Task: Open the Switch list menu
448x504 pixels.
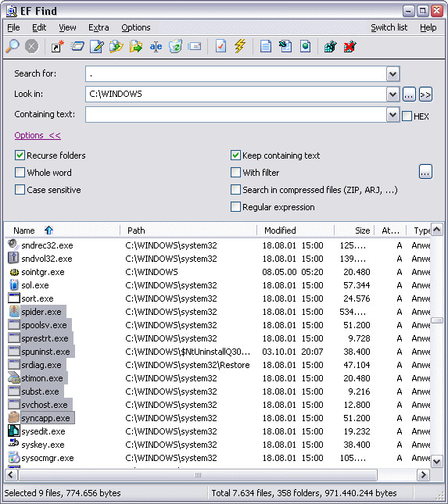Action: click(389, 27)
